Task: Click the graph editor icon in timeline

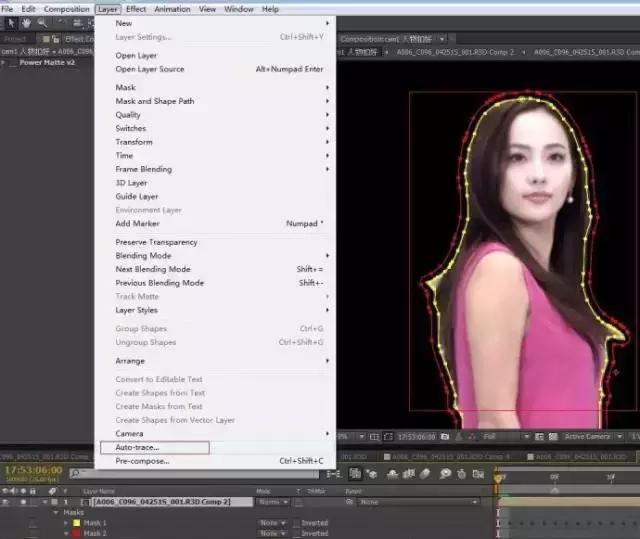Action: [479, 474]
